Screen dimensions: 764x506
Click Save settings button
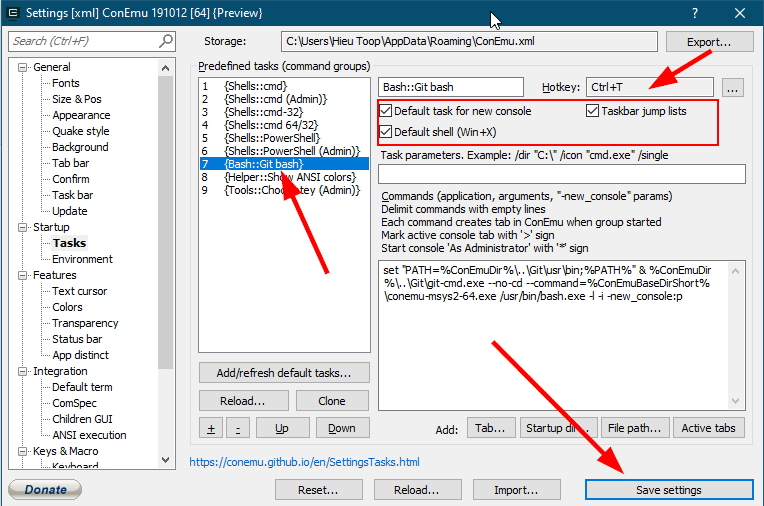pos(668,490)
